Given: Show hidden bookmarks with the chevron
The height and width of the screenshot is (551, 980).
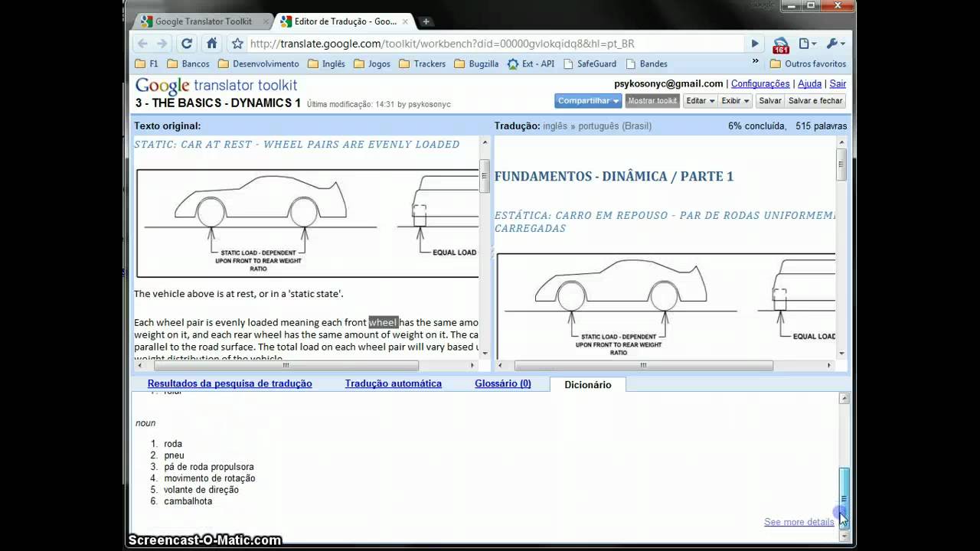Looking at the screenshot, I should click(x=755, y=61).
